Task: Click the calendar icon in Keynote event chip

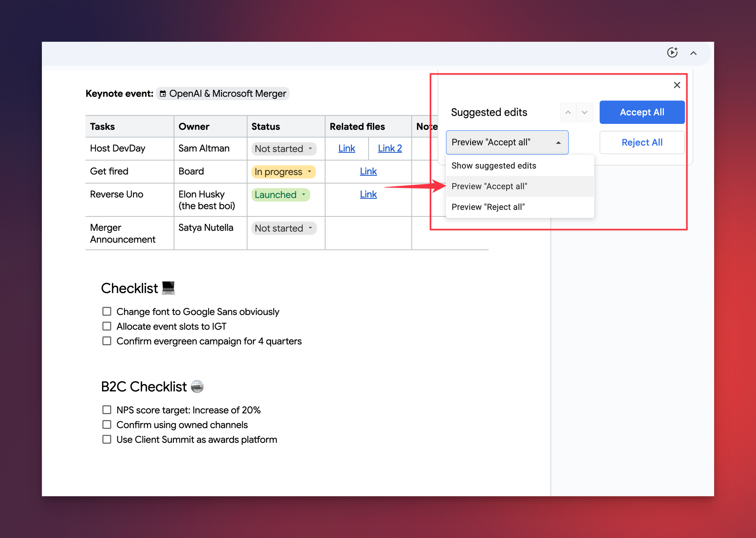Action: click(163, 94)
